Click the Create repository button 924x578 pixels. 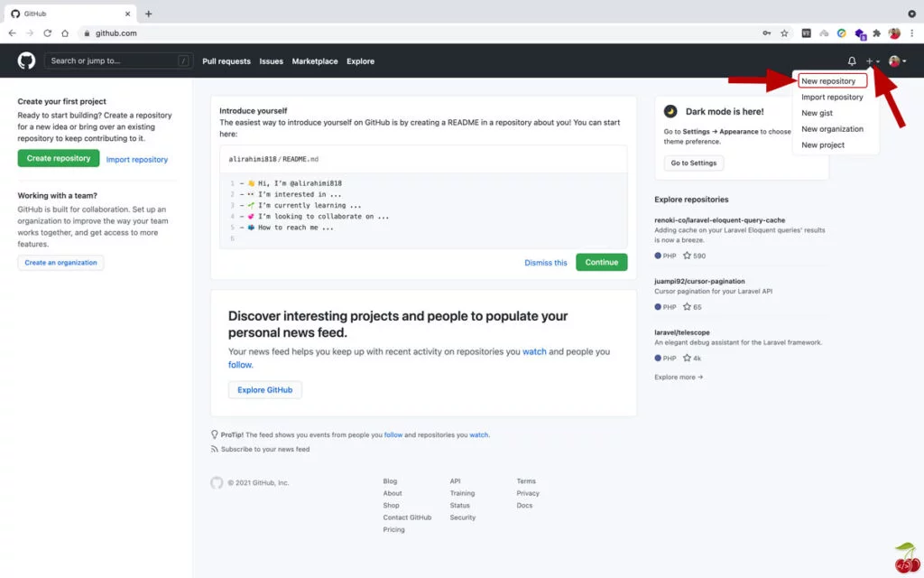[x=58, y=158]
